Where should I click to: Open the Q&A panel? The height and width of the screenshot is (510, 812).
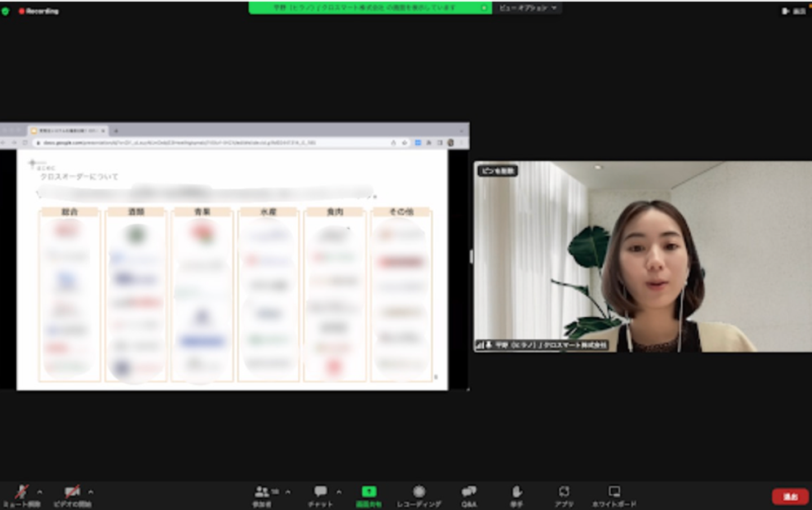pos(469,496)
